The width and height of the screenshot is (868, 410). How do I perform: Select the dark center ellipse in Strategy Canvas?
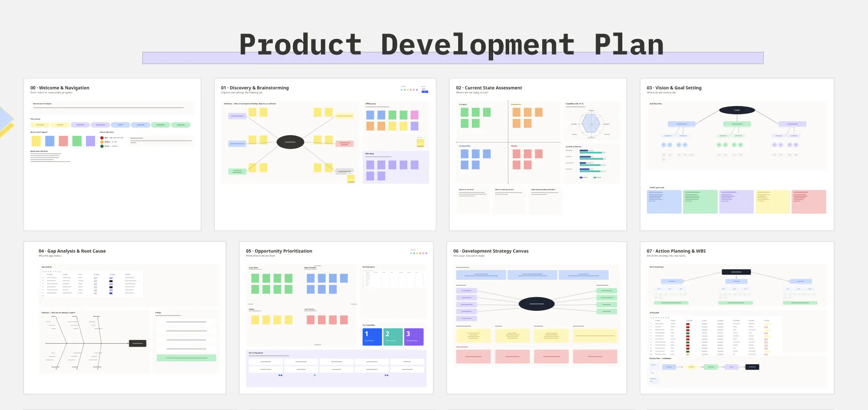point(536,304)
